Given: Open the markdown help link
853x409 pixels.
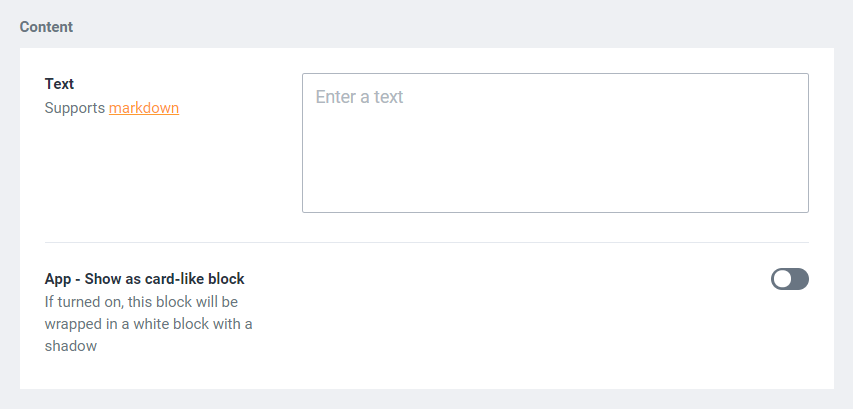Looking at the screenshot, I should pyautogui.click(x=144, y=108).
